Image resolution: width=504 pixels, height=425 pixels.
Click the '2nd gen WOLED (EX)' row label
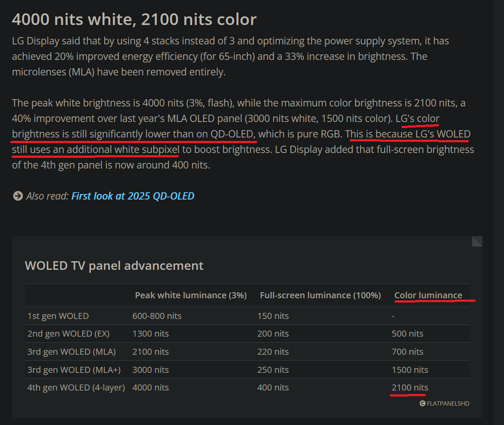coord(68,334)
